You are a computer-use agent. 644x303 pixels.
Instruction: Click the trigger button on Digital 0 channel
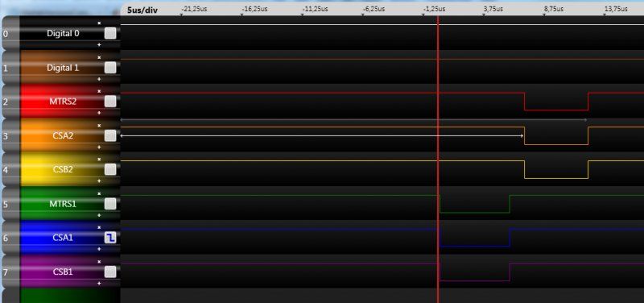pos(110,33)
